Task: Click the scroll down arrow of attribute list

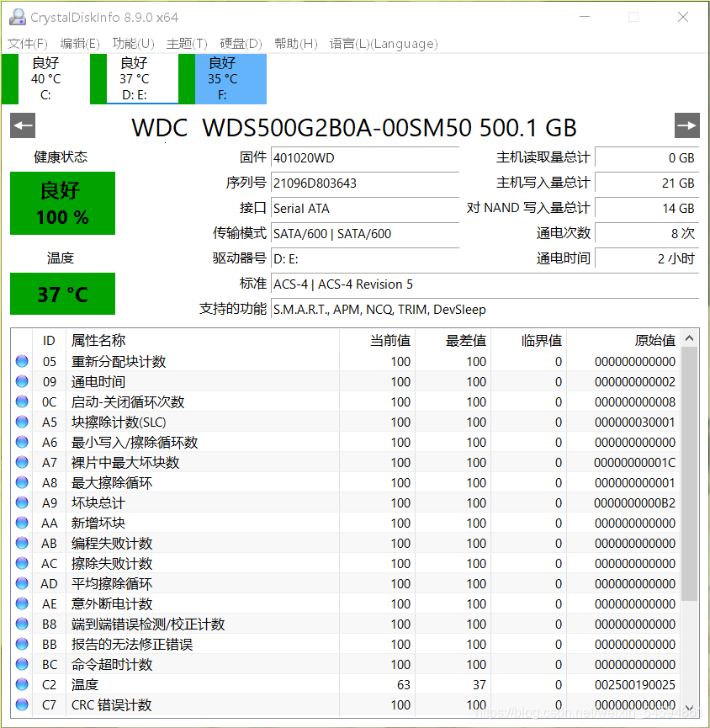Action: (x=690, y=707)
